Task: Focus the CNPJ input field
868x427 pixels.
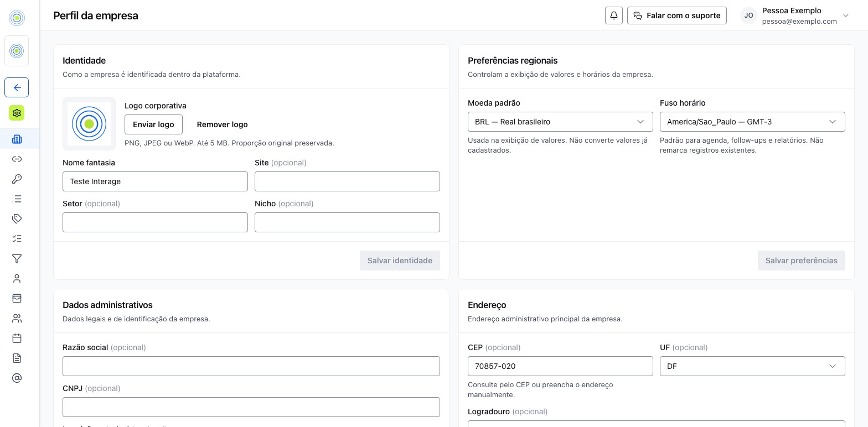Action: tap(251, 407)
